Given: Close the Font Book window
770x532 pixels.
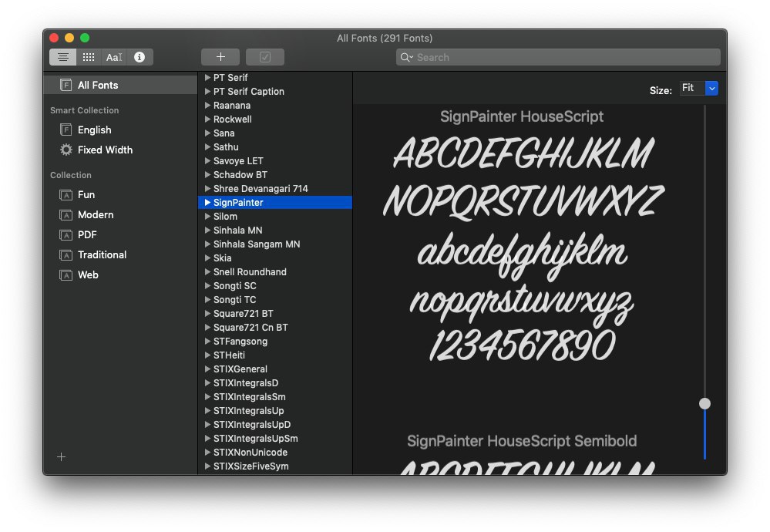Looking at the screenshot, I should [x=54, y=38].
